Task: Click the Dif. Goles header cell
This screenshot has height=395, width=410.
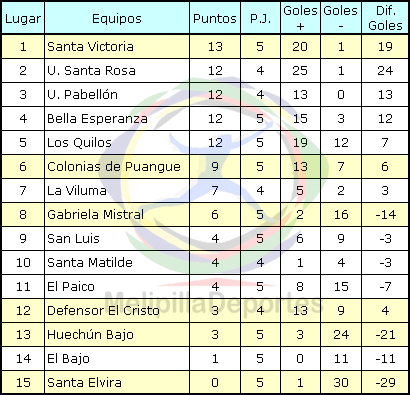Action: click(385, 18)
